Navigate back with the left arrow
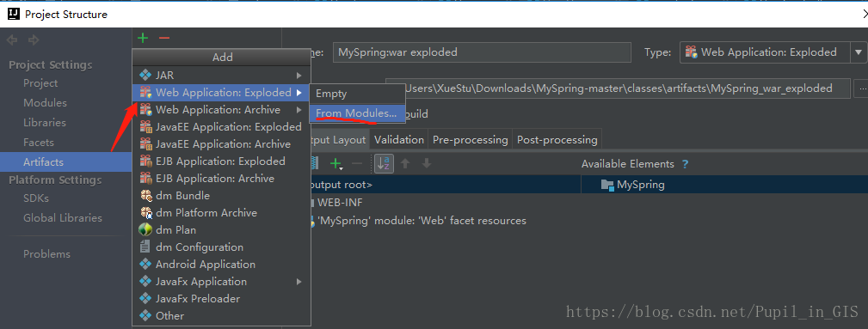Image resolution: width=868 pixels, height=329 pixels. tap(13, 40)
